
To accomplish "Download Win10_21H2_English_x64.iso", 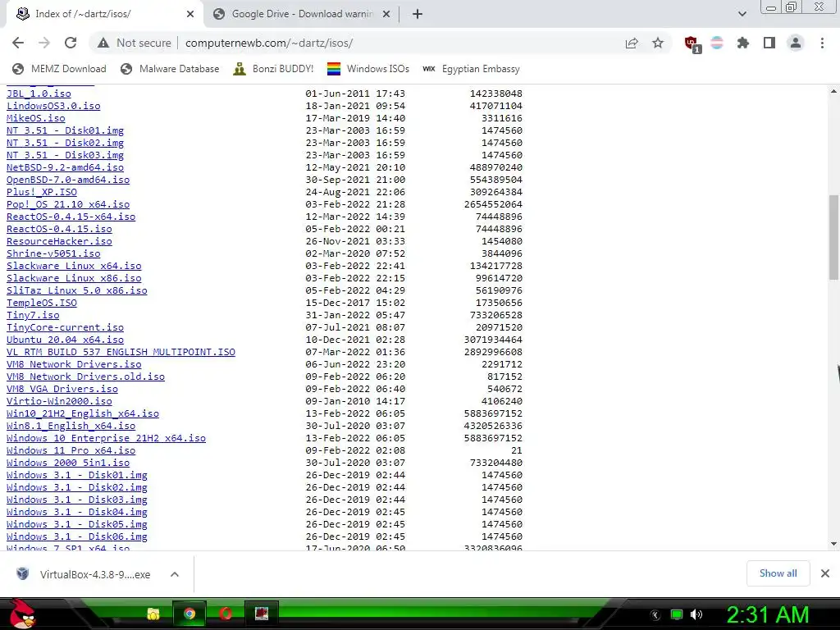I will pyautogui.click(x=83, y=414).
